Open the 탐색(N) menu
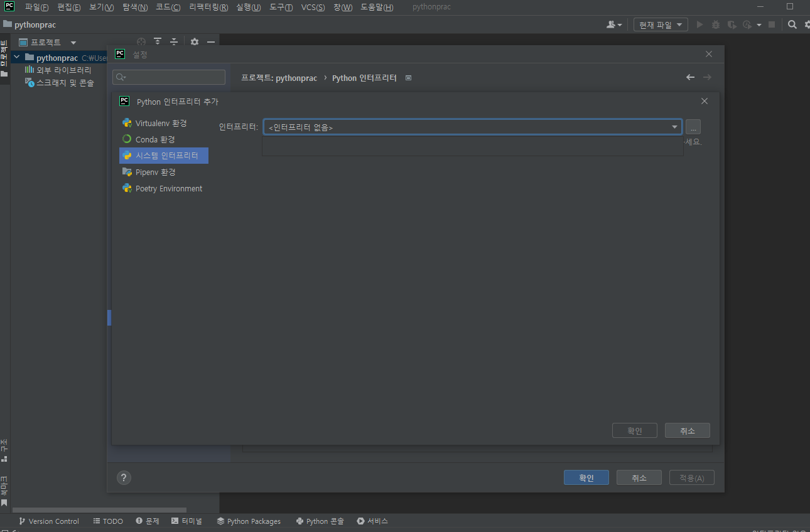This screenshot has height=532, width=810. coord(135,7)
